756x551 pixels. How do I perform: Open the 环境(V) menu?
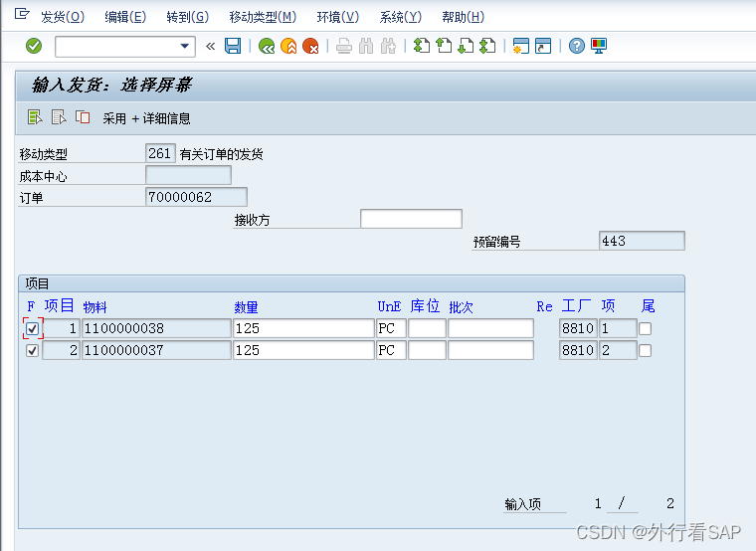click(338, 17)
